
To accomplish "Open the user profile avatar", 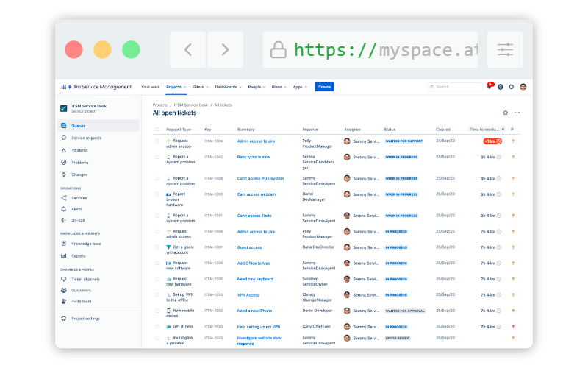I will [523, 87].
